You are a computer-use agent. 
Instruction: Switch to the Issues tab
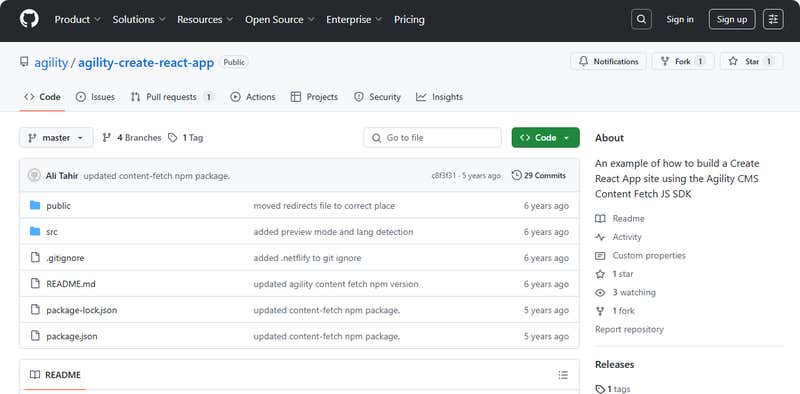click(x=95, y=96)
